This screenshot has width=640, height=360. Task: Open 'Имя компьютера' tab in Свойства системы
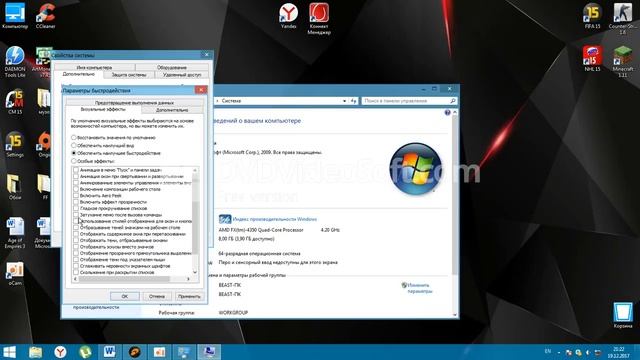tap(94, 67)
